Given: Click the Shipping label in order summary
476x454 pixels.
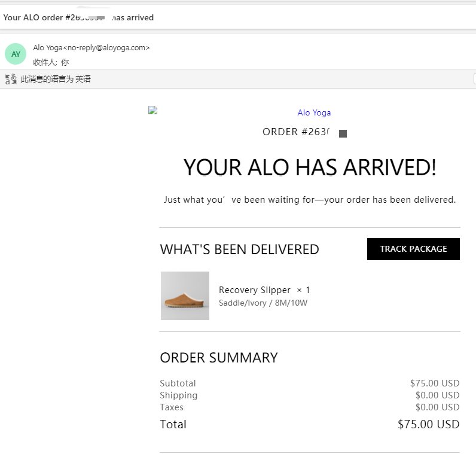Looking at the screenshot, I should click(x=178, y=395).
